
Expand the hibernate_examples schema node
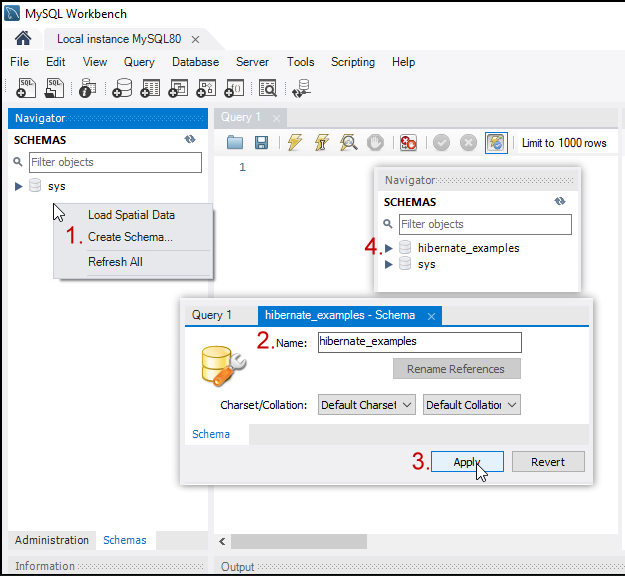click(x=389, y=248)
